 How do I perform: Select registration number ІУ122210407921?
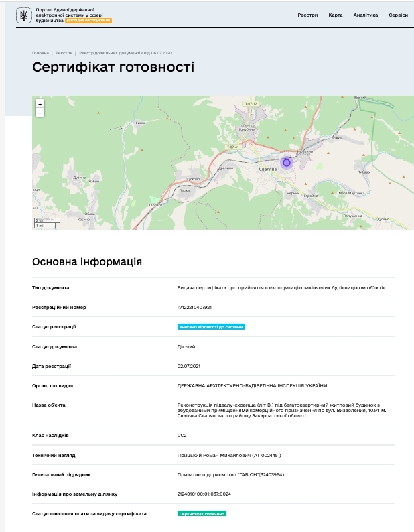click(194, 307)
